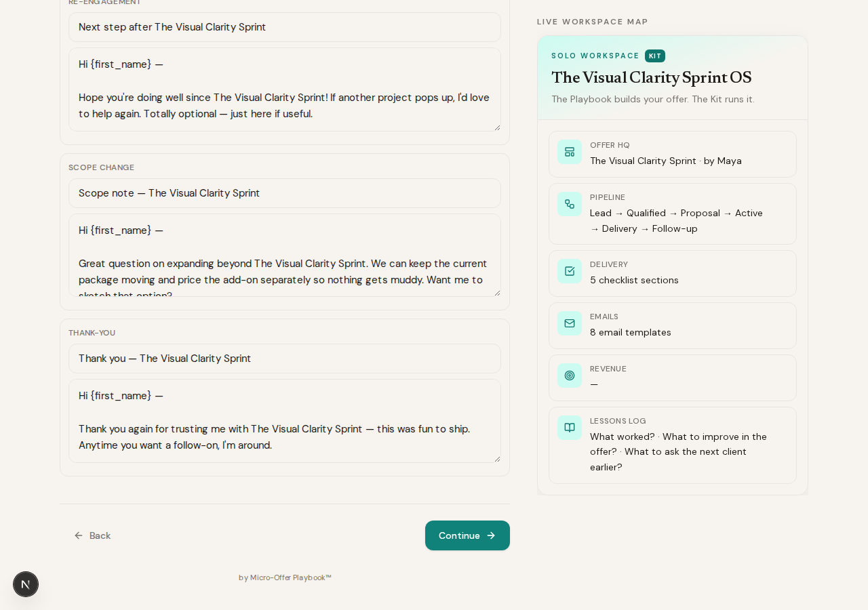This screenshot has width=868, height=610.
Task: Open the Micro-Offer Playbook footer link
Action: click(285, 577)
